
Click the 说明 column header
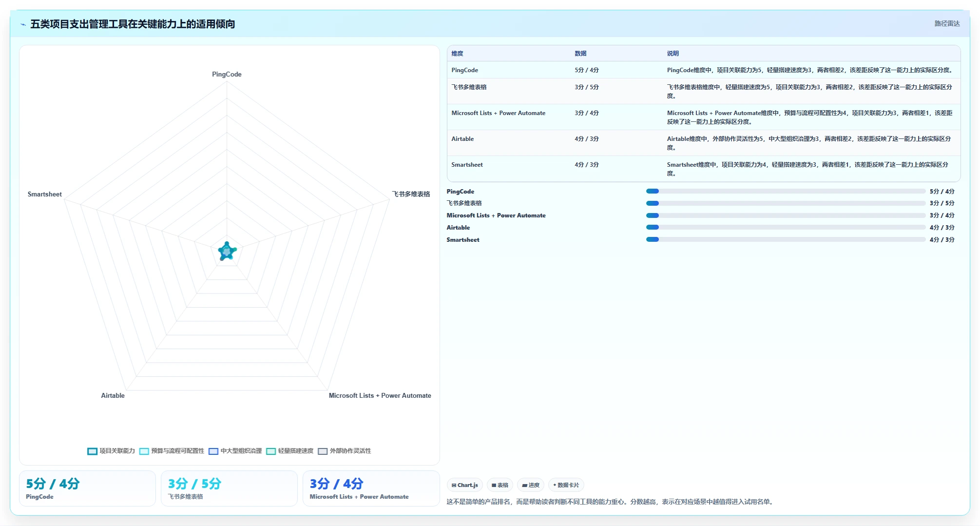pos(673,54)
